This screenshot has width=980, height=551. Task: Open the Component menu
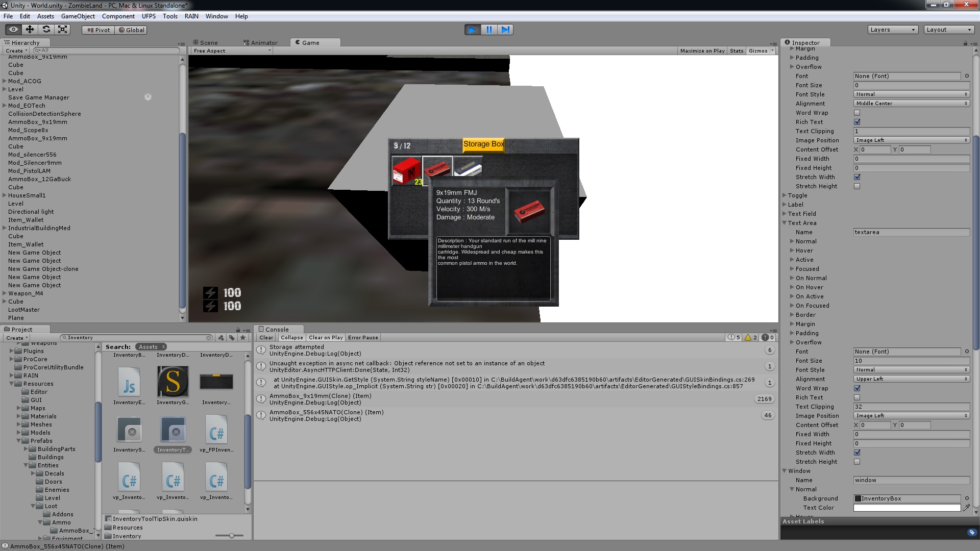coord(118,16)
